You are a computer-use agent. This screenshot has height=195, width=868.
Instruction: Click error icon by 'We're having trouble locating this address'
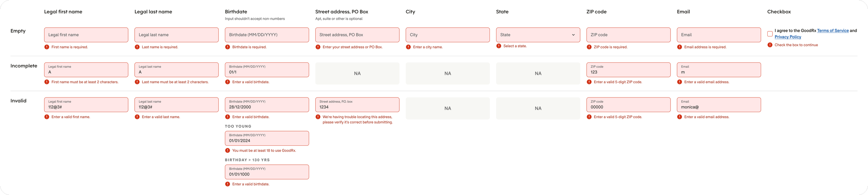coord(318,117)
